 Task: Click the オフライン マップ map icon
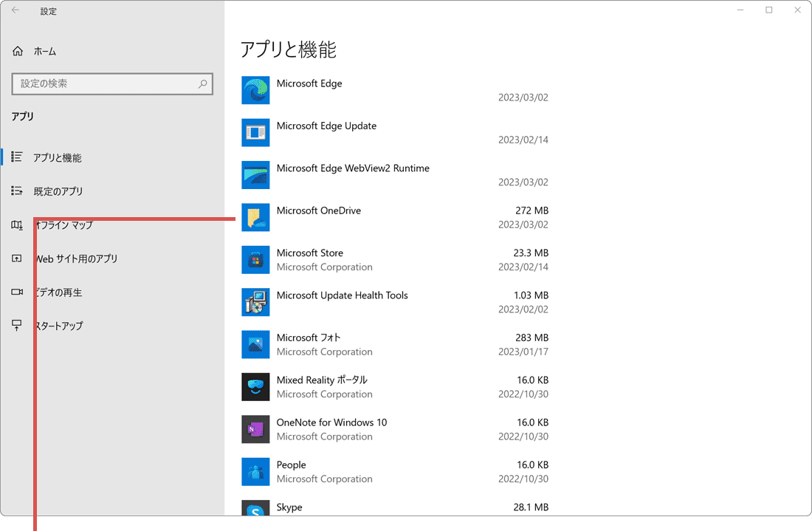pos(16,225)
